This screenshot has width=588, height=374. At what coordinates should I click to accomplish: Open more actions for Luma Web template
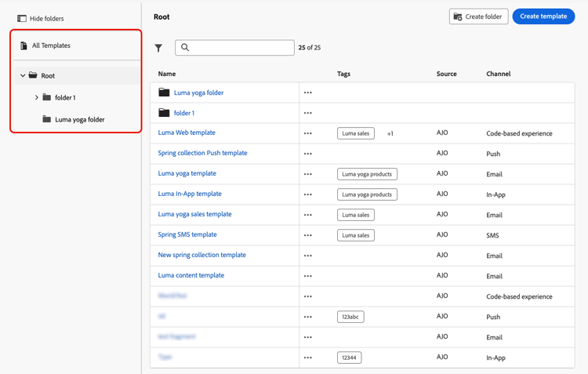click(308, 133)
